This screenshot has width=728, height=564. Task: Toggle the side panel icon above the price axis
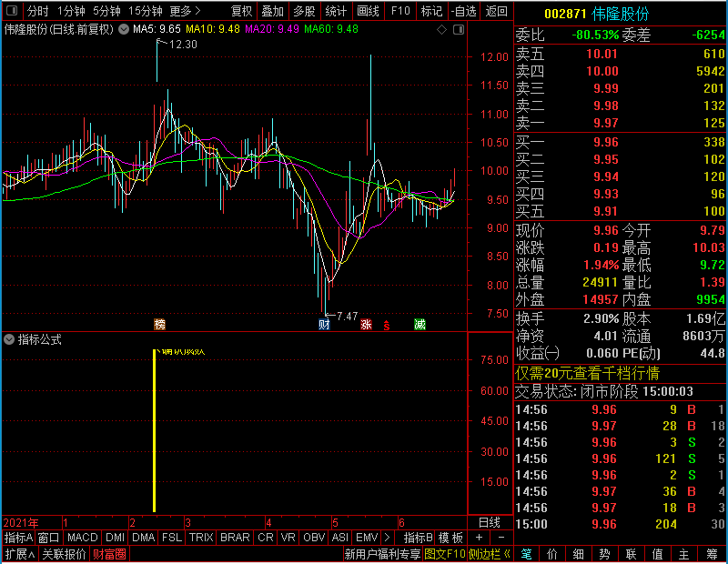point(459,30)
